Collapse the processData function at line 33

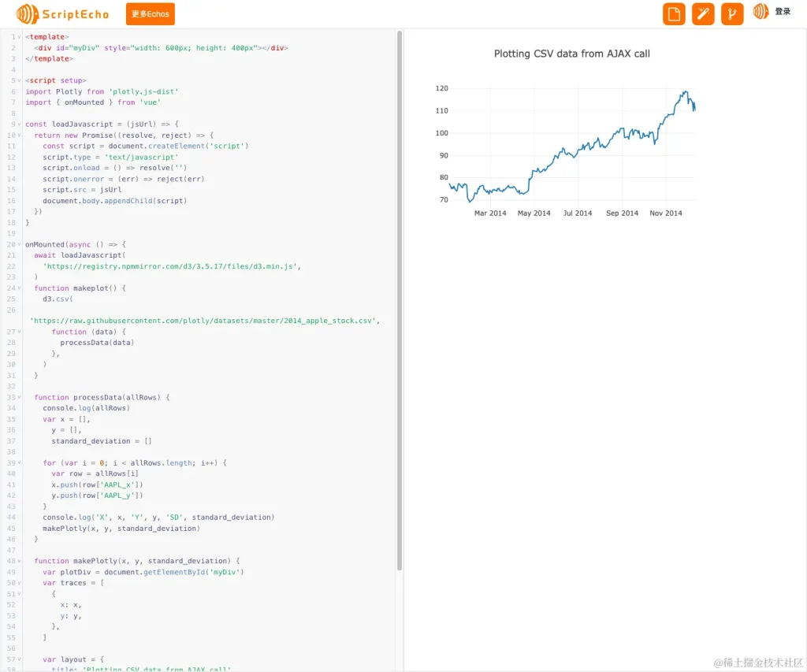click(x=17, y=397)
